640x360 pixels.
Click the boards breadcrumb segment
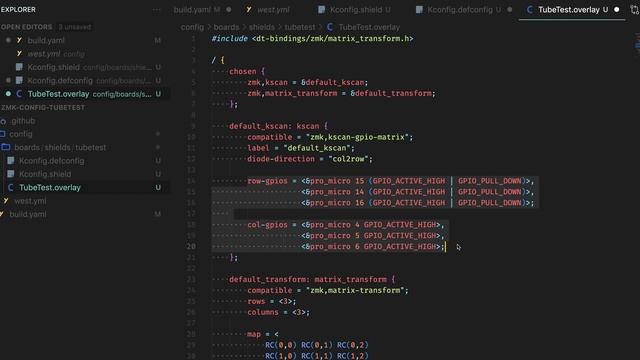coord(226,27)
